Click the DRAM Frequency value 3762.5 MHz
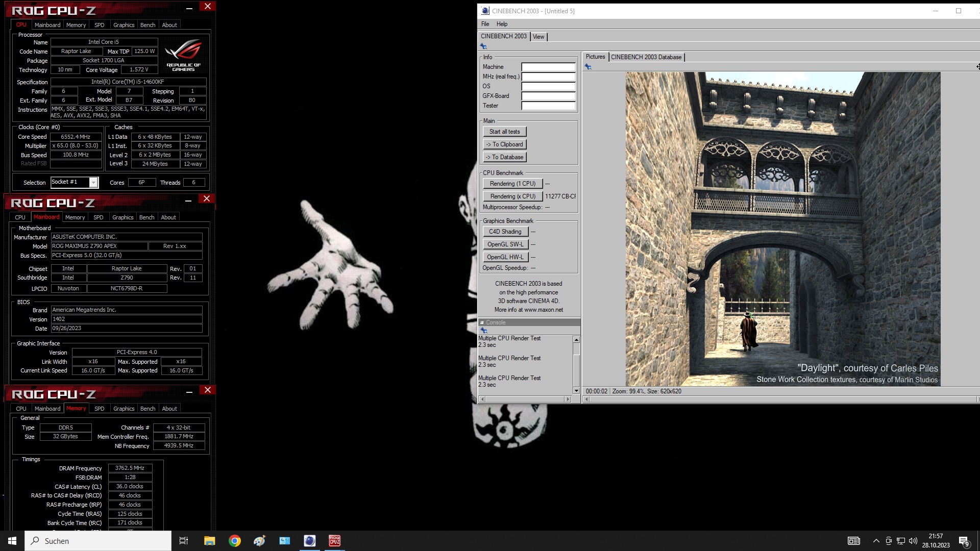The height and width of the screenshot is (551, 980). [130, 468]
